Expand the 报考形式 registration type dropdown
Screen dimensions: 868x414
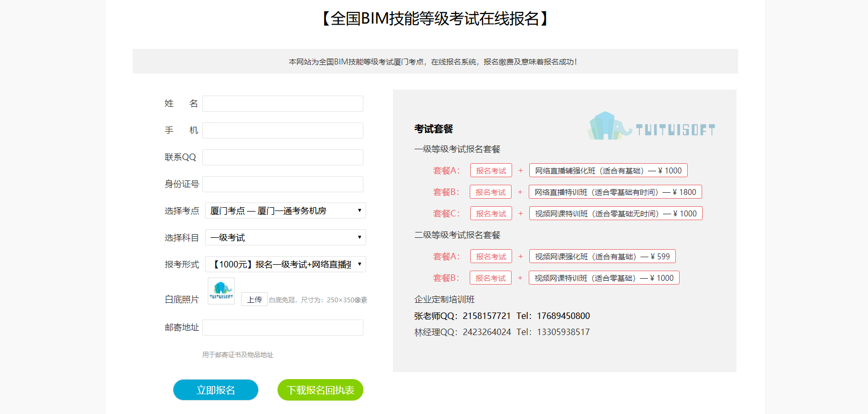286,264
